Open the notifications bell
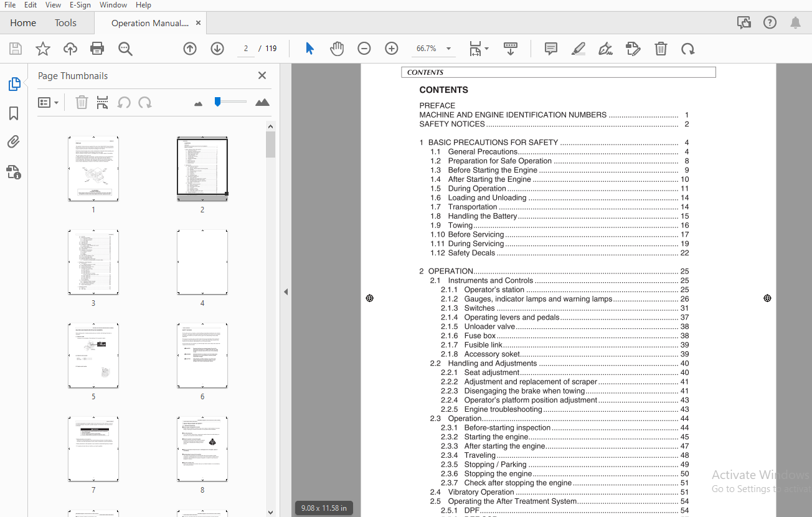 click(795, 23)
